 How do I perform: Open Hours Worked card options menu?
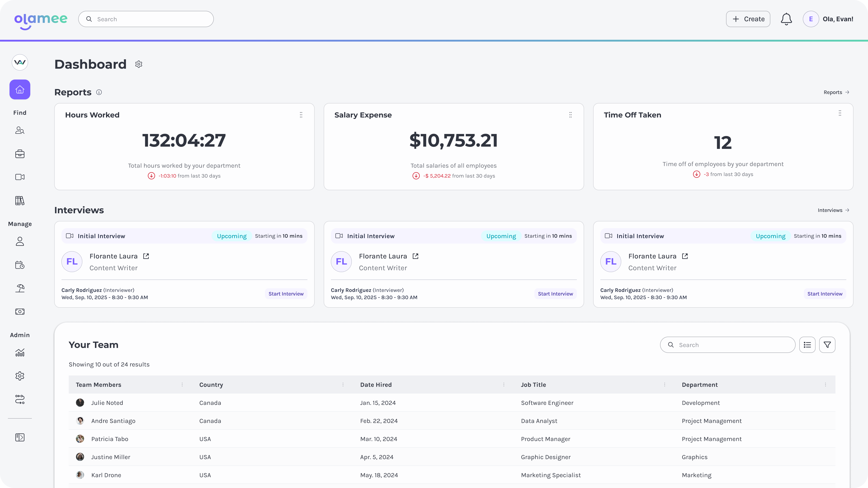(x=301, y=115)
